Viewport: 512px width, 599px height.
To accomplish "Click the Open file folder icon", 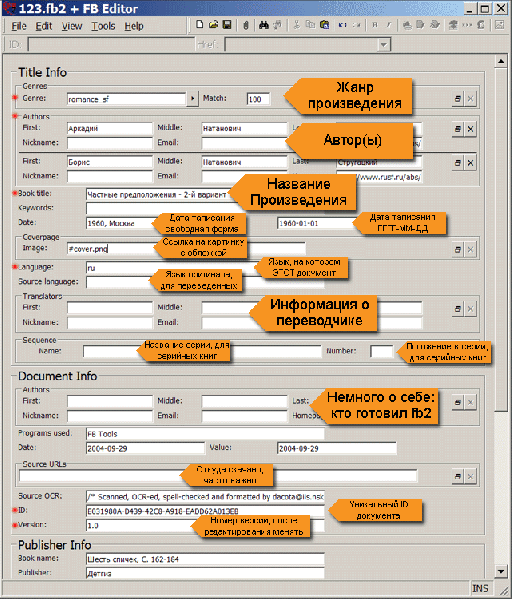I will coord(213,25).
